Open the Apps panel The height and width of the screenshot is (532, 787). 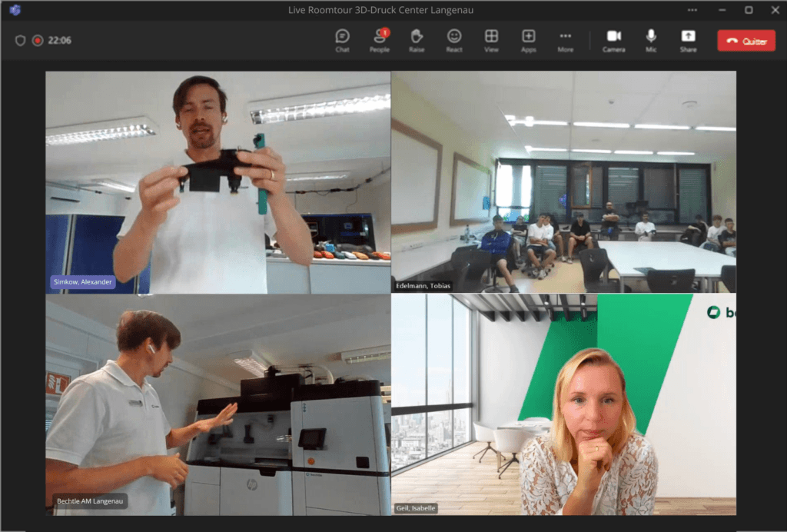(529, 40)
